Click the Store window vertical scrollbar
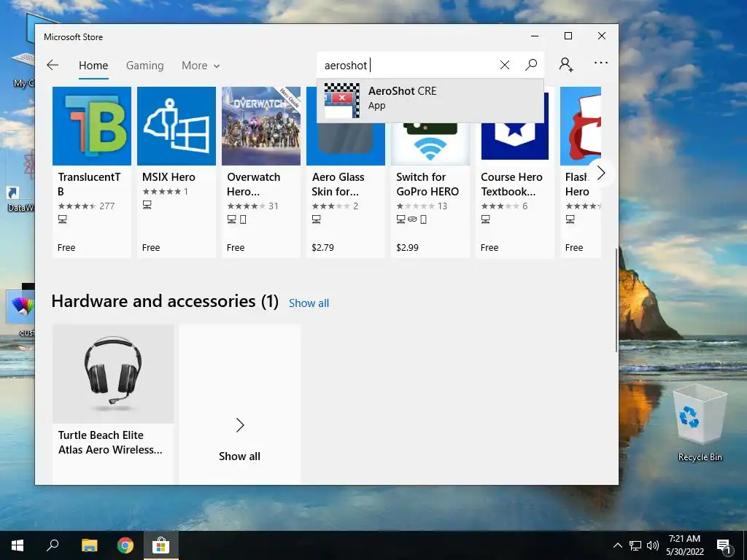The image size is (747, 560). tap(616, 300)
